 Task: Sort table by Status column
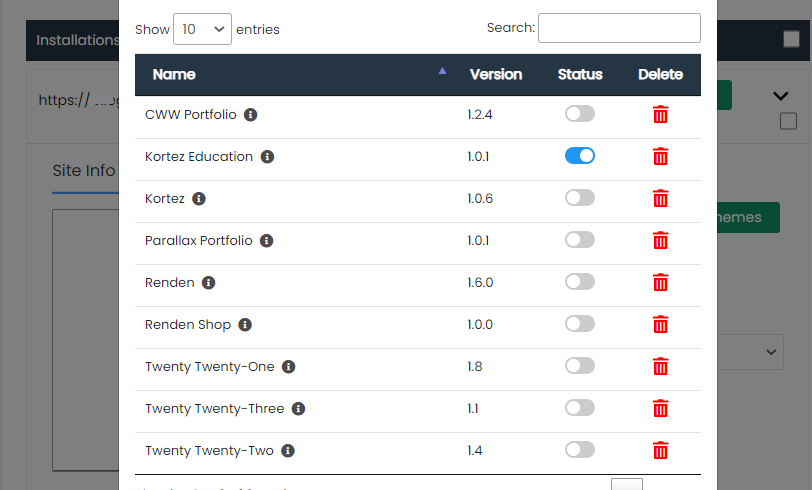pyautogui.click(x=580, y=75)
